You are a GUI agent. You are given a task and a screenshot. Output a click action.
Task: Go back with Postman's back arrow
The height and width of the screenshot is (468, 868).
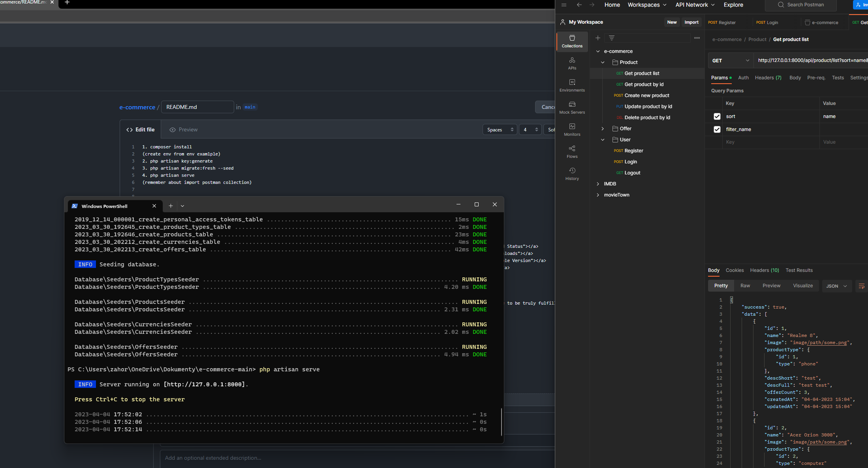click(579, 5)
